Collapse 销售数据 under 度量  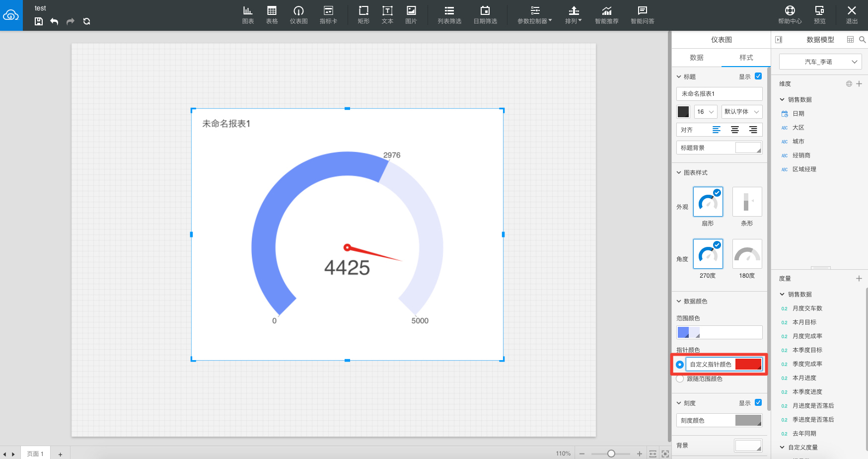[x=782, y=294]
